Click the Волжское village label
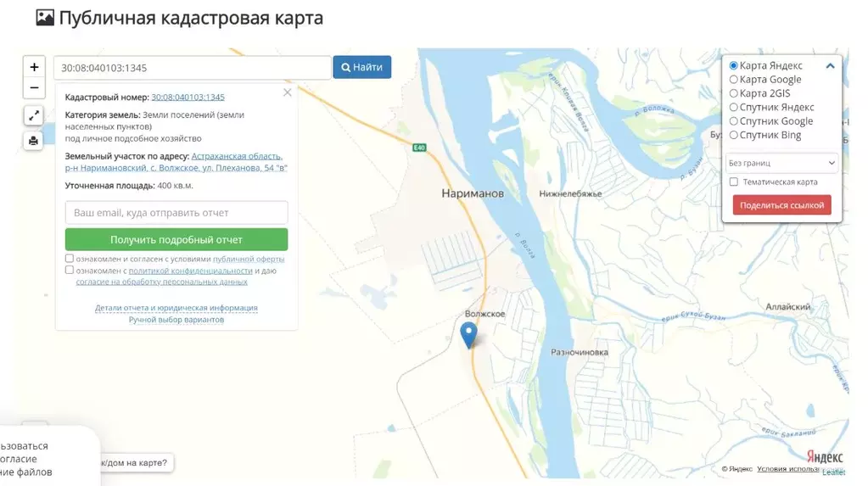This screenshot has height=486, width=868. click(x=485, y=314)
